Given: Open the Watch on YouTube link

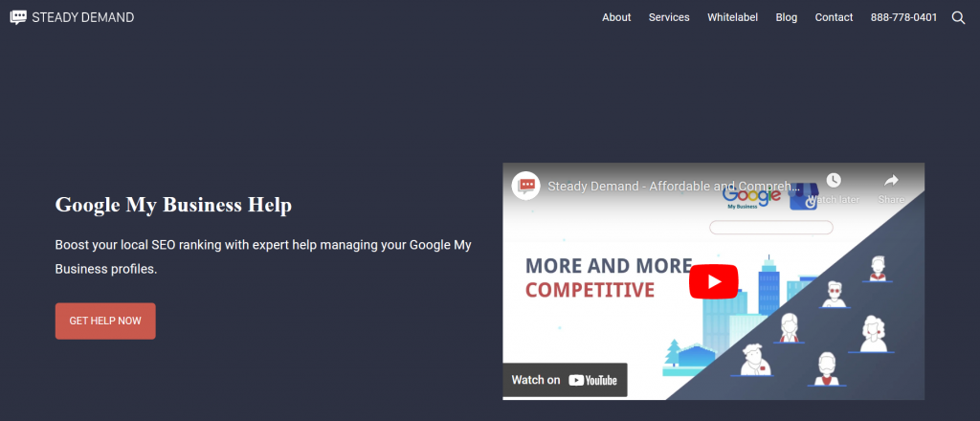Looking at the screenshot, I should coord(565,380).
